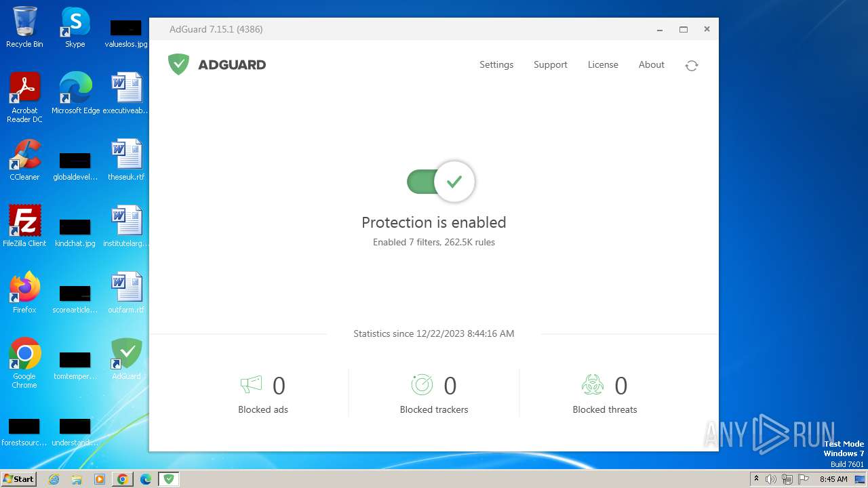Click the 8:45 AM taskbar clock
Screen dimensions: 868x488
833,479
